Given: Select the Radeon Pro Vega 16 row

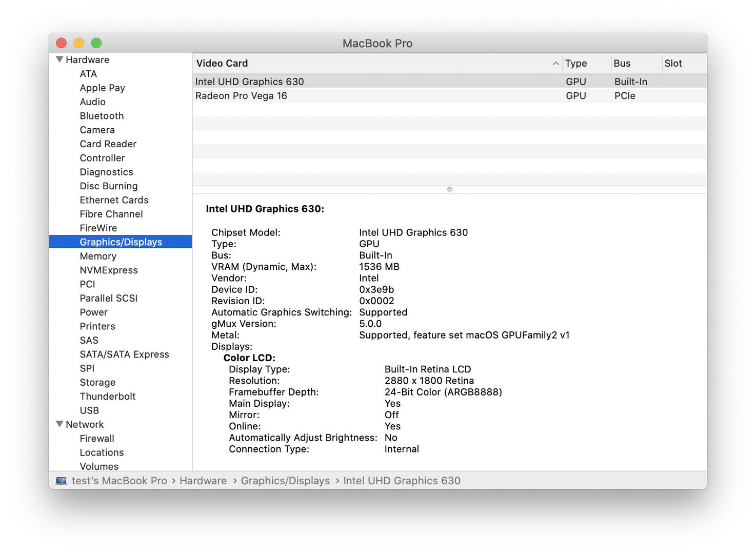Looking at the screenshot, I should coord(449,95).
